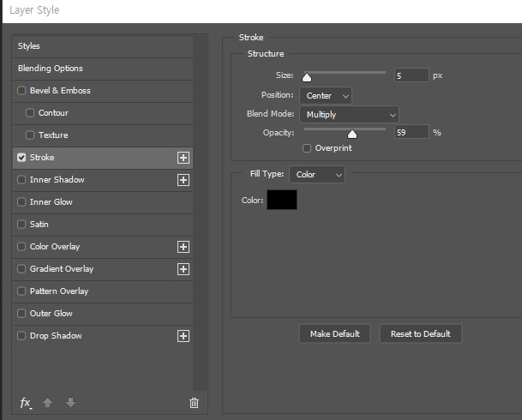Add another Color Overlay plus icon

coord(183,247)
